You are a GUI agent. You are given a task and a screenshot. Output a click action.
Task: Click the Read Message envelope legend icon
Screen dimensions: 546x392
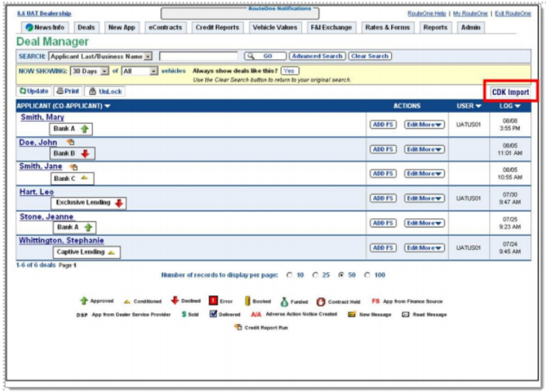click(x=405, y=314)
